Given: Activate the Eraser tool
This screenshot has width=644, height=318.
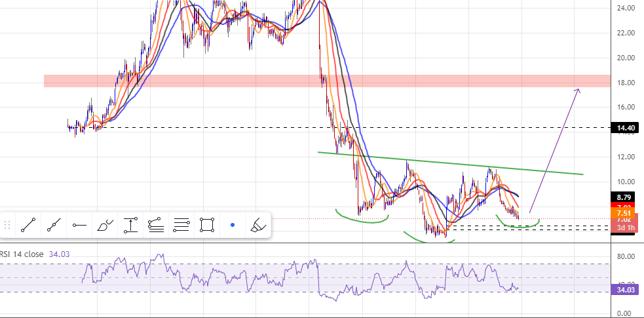Looking at the screenshot, I should click(258, 226).
